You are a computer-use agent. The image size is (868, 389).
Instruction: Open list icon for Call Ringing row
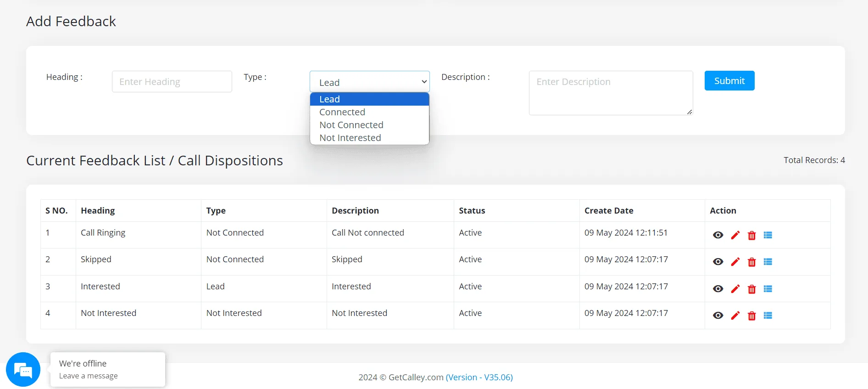click(x=768, y=235)
